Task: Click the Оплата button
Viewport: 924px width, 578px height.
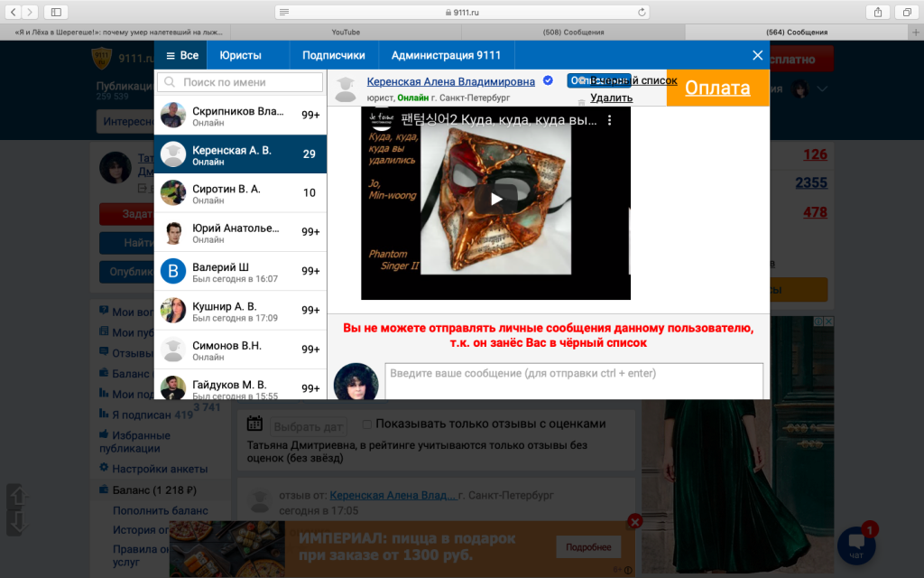Action: (717, 89)
